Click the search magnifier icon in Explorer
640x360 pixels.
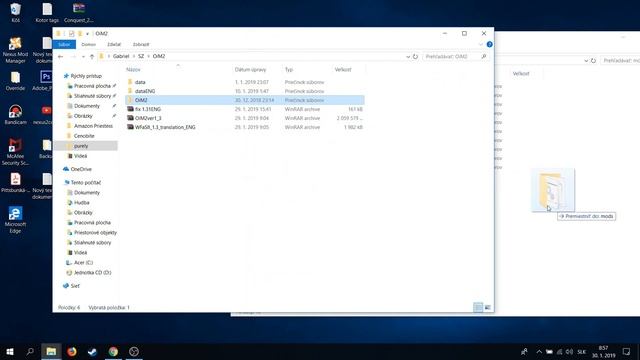(x=484, y=56)
